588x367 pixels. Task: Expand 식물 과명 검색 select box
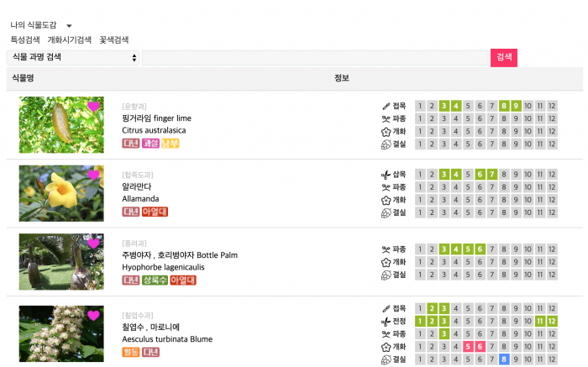(73, 57)
